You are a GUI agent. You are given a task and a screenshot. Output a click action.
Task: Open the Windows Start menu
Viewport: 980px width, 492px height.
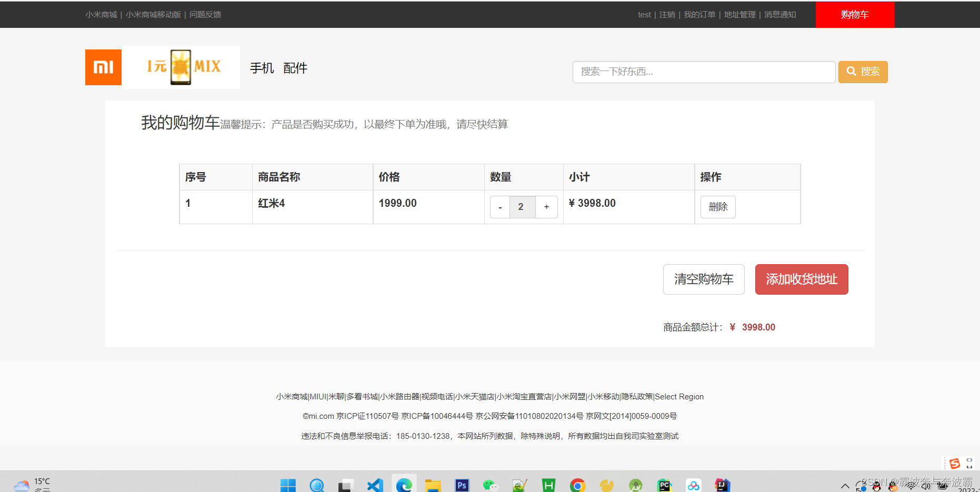288,485
